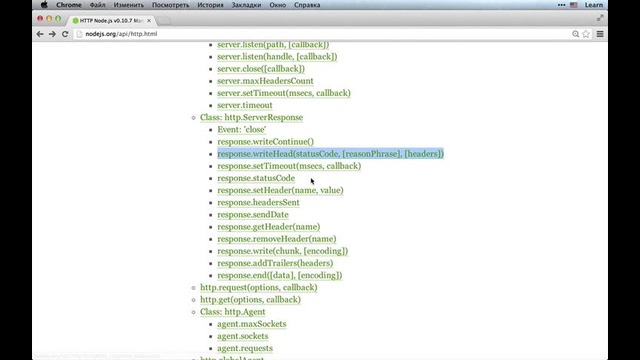Image resolution: width=640 pixels, height=360 pixels.
Task: Go forward with browser forward arrow
Action: pos(52,34)
